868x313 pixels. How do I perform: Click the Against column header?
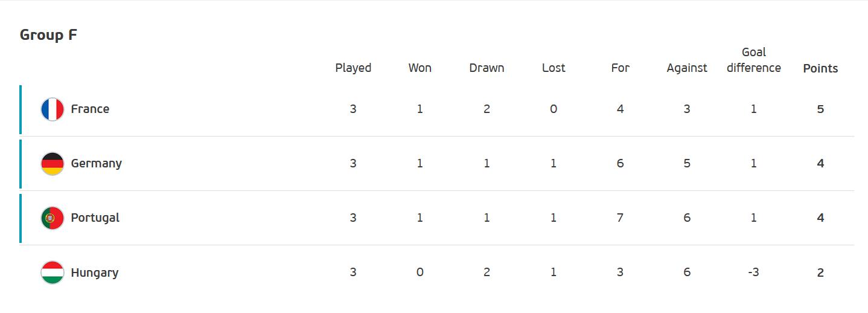pyautogui.click(x=687, y=68)
